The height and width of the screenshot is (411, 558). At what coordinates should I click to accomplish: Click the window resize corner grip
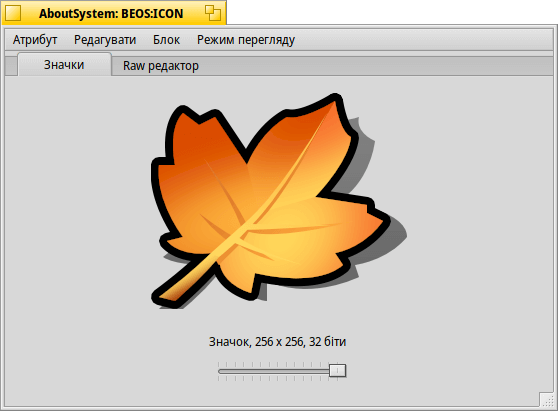coord(546,399)
